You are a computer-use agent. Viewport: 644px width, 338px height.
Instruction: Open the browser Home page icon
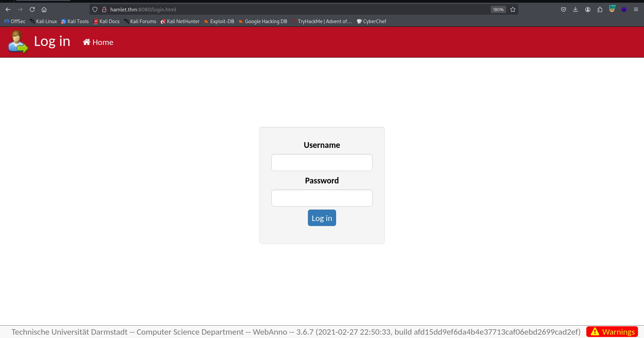point(44,9)
